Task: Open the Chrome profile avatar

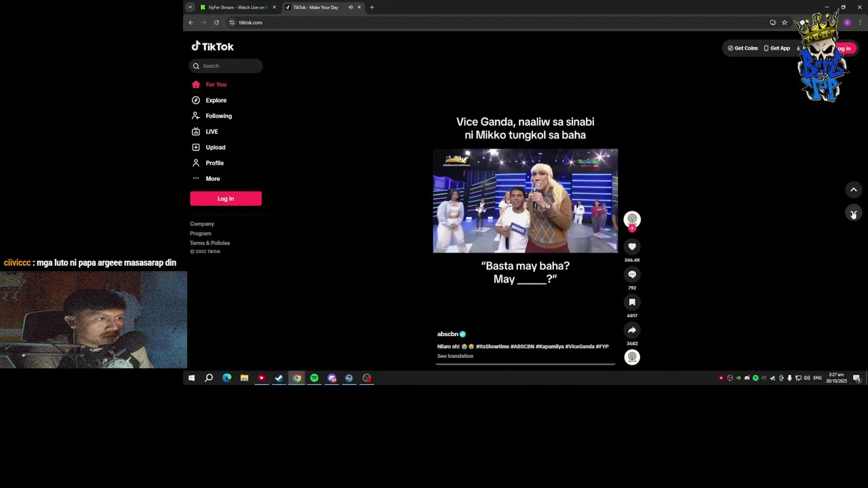Action: [847, 22]
